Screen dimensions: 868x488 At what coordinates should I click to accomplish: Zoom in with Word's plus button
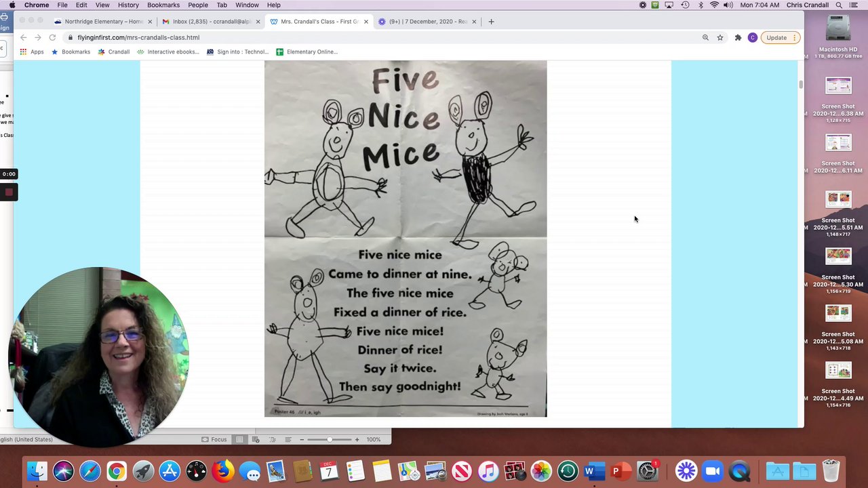point(357,439)
